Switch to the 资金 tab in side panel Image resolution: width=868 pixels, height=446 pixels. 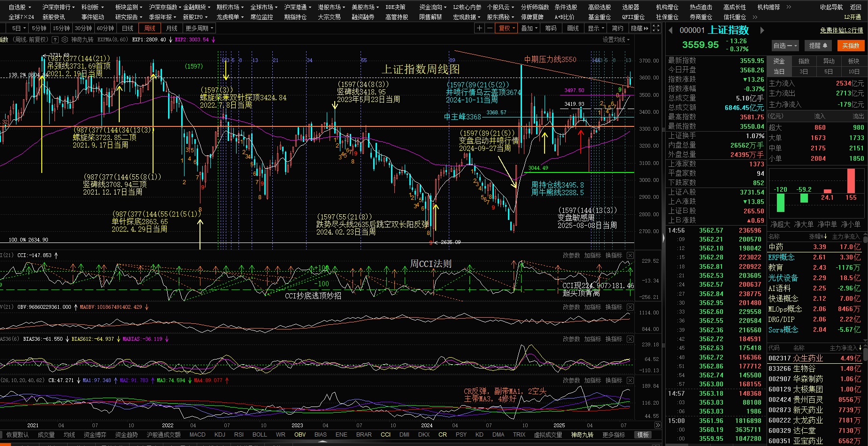(x=779, y=61)
